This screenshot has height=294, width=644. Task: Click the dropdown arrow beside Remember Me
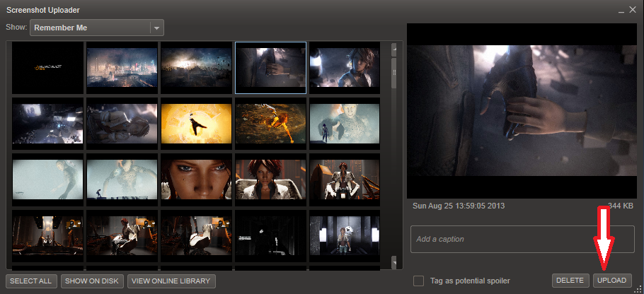pos(156,28)
